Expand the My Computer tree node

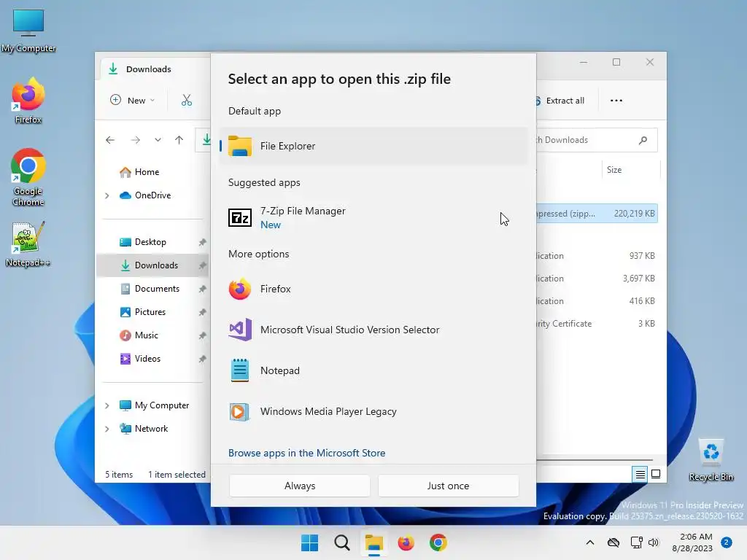pos(107,405)
